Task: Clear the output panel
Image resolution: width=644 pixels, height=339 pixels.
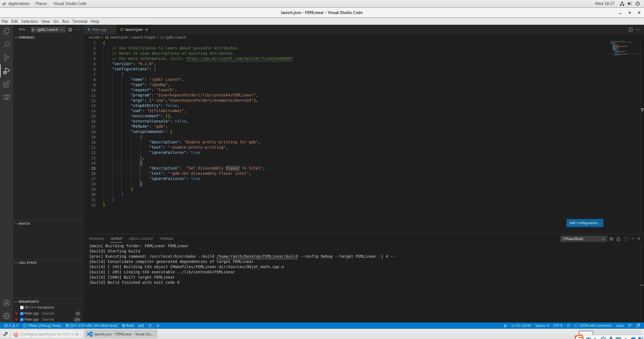Action: (611, 239)
